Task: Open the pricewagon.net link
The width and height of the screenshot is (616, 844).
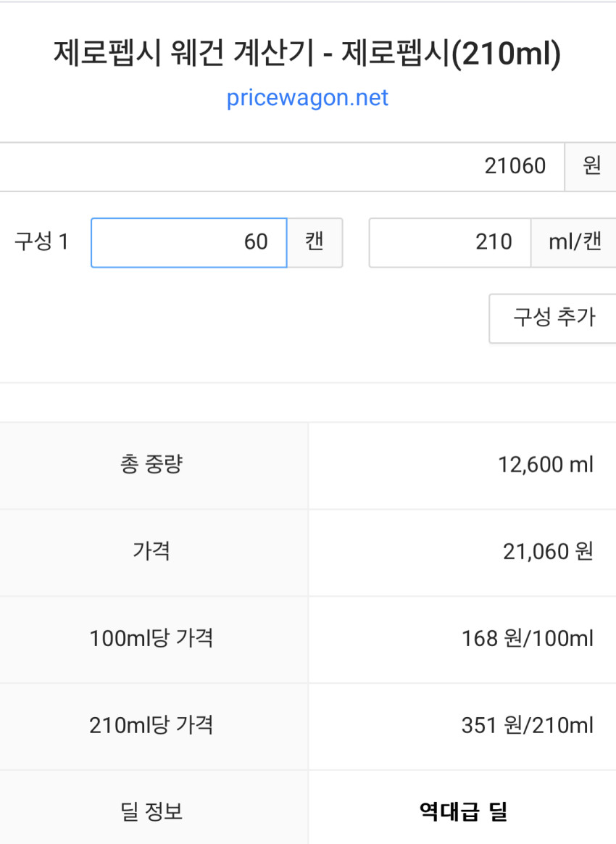Action: 307,97
